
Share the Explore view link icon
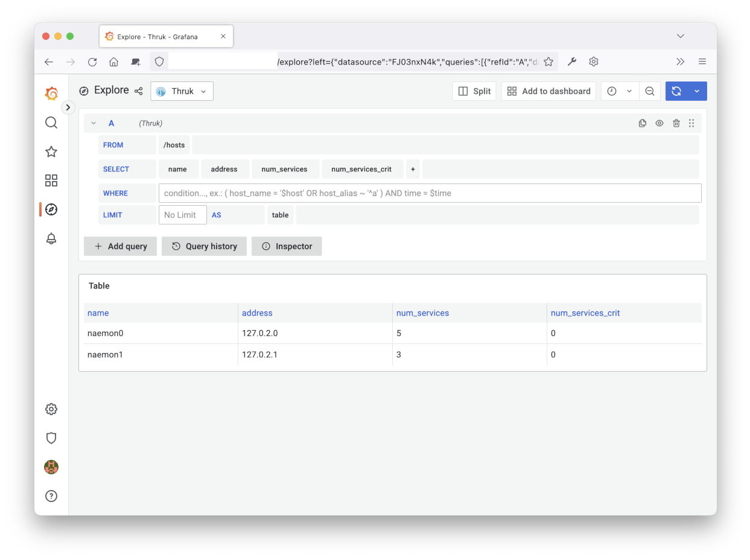[139, 91]
